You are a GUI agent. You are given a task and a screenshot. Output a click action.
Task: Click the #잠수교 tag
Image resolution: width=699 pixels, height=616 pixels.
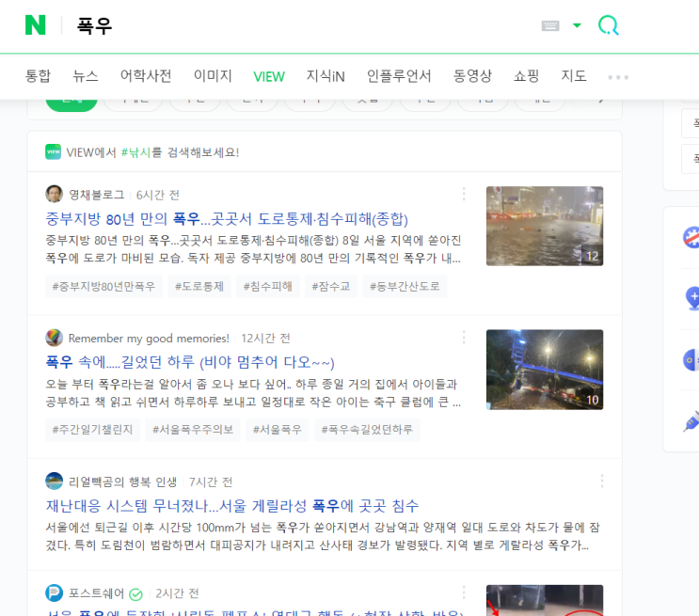331,286
